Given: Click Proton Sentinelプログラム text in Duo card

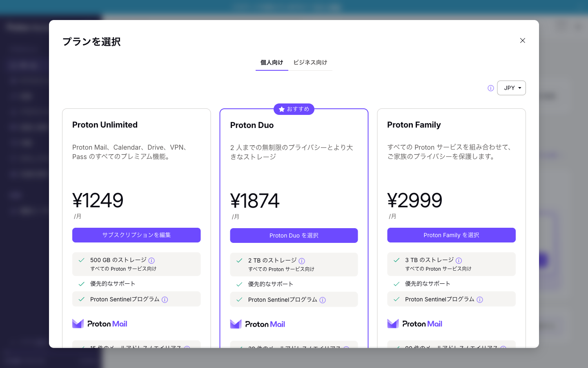Looking at the screenshot, I should (x=283, y=300).
